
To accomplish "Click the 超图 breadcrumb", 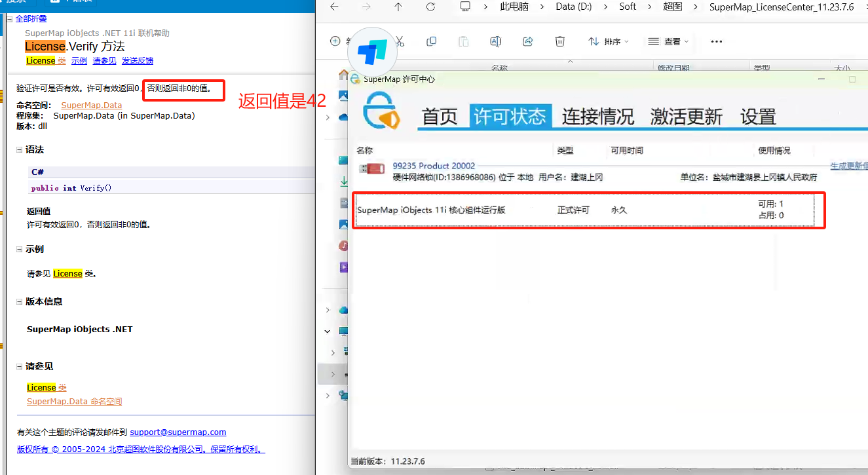I will pos(673,7).
